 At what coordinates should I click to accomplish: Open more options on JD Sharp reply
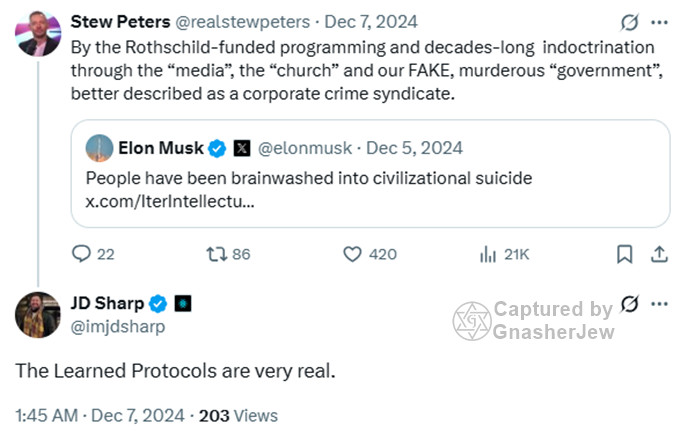click(x=659, y=303)
